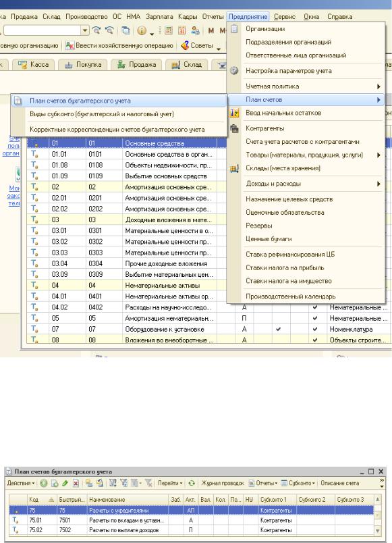Viewport: 392px width, 543px height.
Task: Click the Организации menu item icon
Action: click(234, 29)
